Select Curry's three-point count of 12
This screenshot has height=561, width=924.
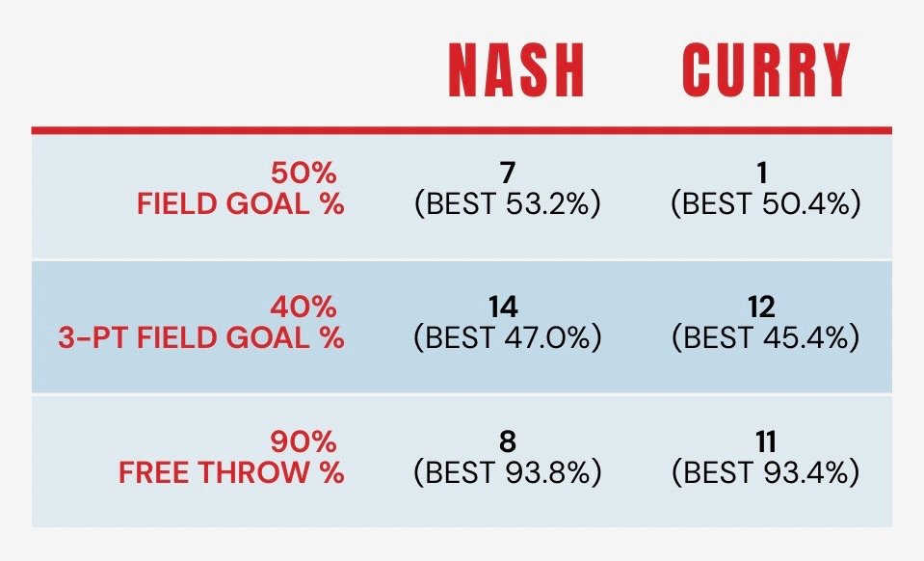coord(767,307)
